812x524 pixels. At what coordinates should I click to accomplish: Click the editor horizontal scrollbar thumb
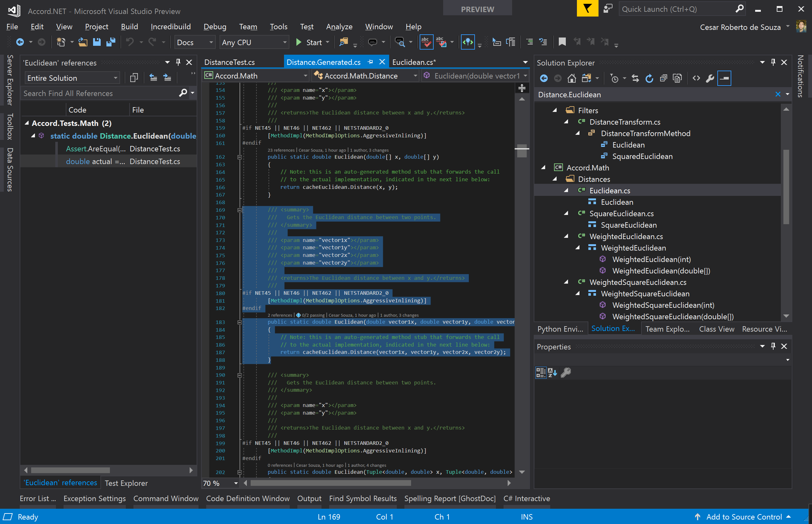pos(330,483)
